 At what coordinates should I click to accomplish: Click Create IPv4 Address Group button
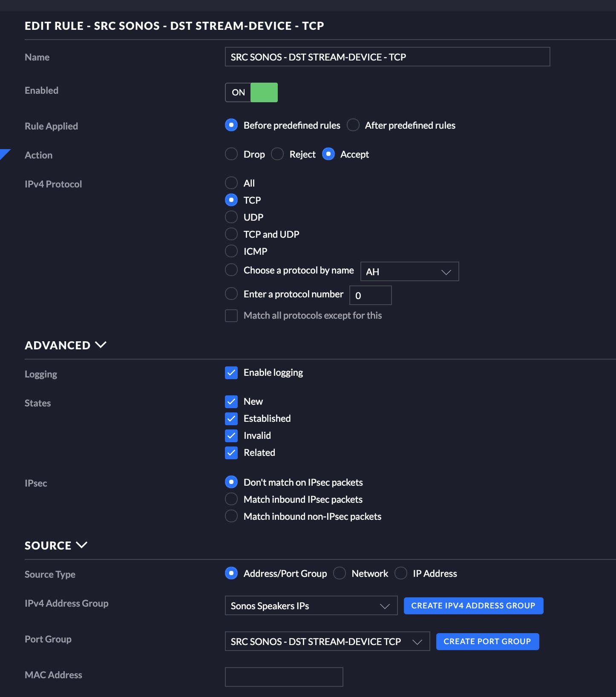click(473, 605)
